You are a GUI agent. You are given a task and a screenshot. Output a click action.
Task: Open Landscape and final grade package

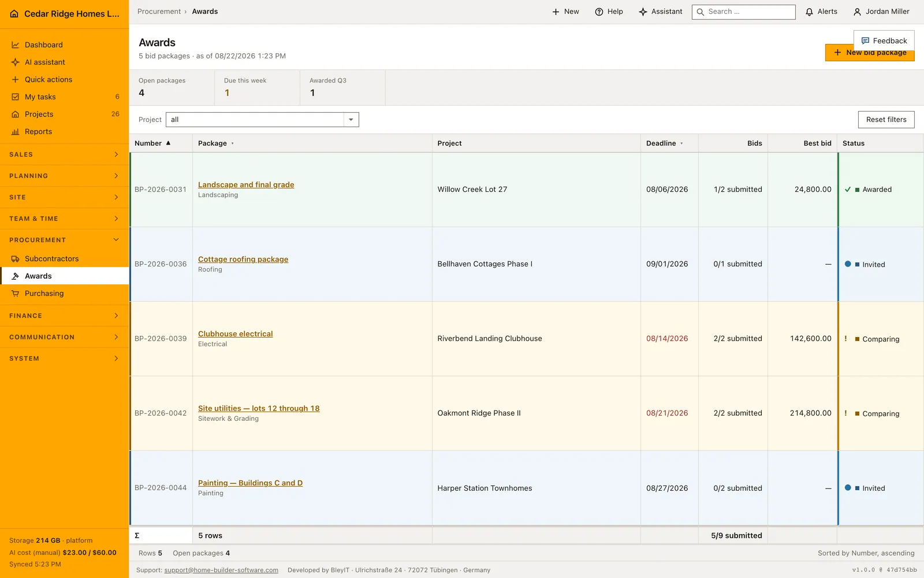point(246,184)
